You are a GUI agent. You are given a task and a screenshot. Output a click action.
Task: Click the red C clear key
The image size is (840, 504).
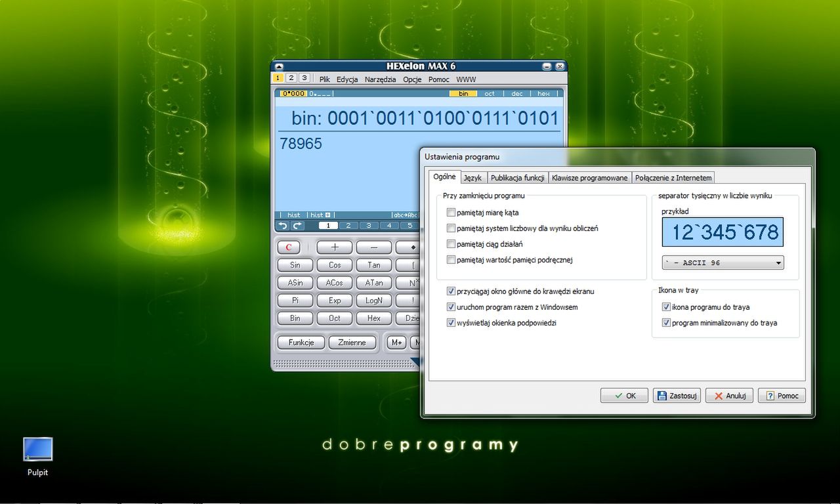[x=289, y=247]
